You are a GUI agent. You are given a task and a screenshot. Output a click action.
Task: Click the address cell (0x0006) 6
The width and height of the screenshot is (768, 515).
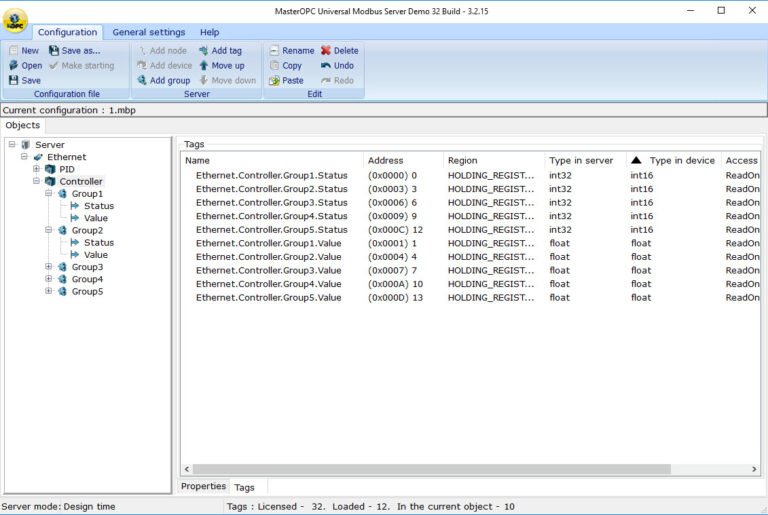coord(392,202)
